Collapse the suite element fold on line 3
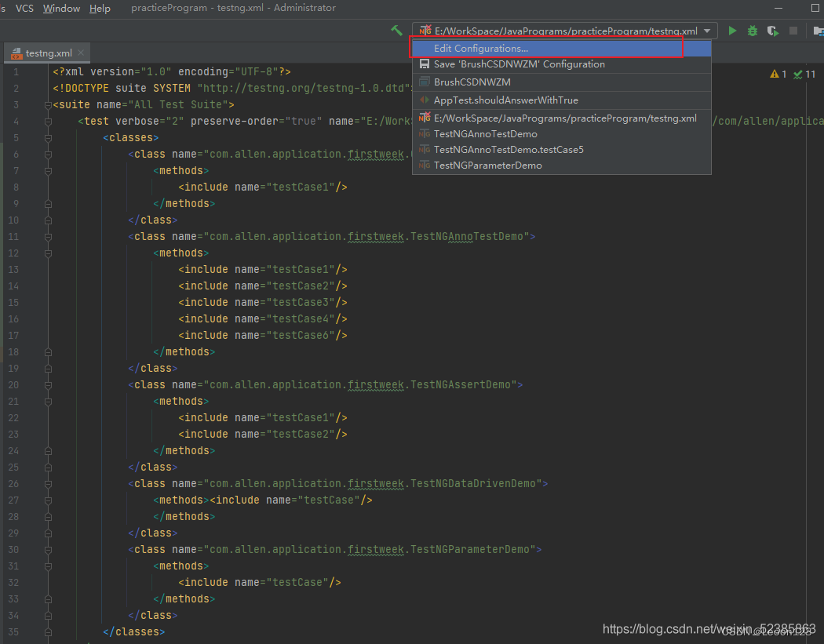The image size is (824, 644). (49, 105)
